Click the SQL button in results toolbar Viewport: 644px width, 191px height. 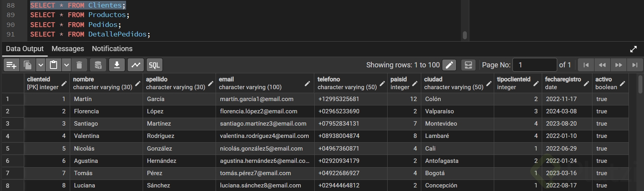(x=154, y=65)
